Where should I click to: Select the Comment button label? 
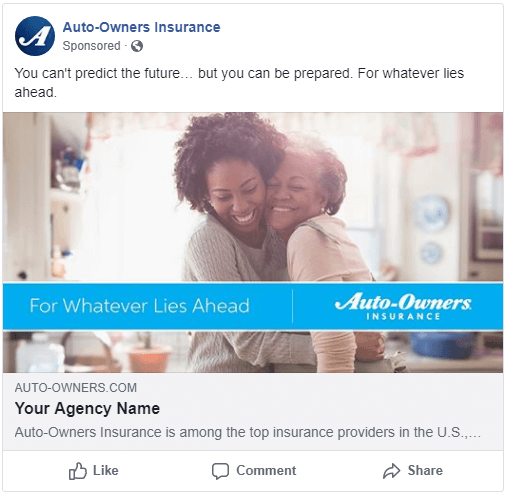pos(266,471)
